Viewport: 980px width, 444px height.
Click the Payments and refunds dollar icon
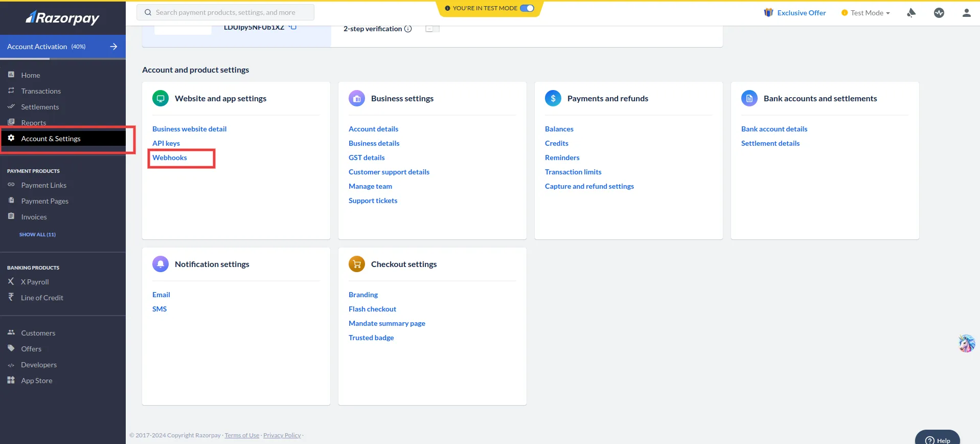point(553,98)
